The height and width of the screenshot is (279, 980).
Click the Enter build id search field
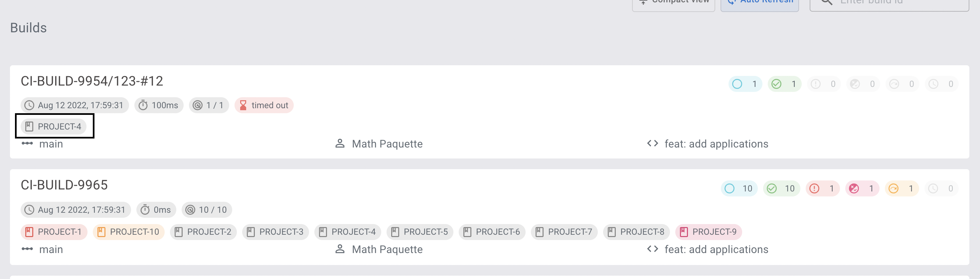(x=890, y=2)
